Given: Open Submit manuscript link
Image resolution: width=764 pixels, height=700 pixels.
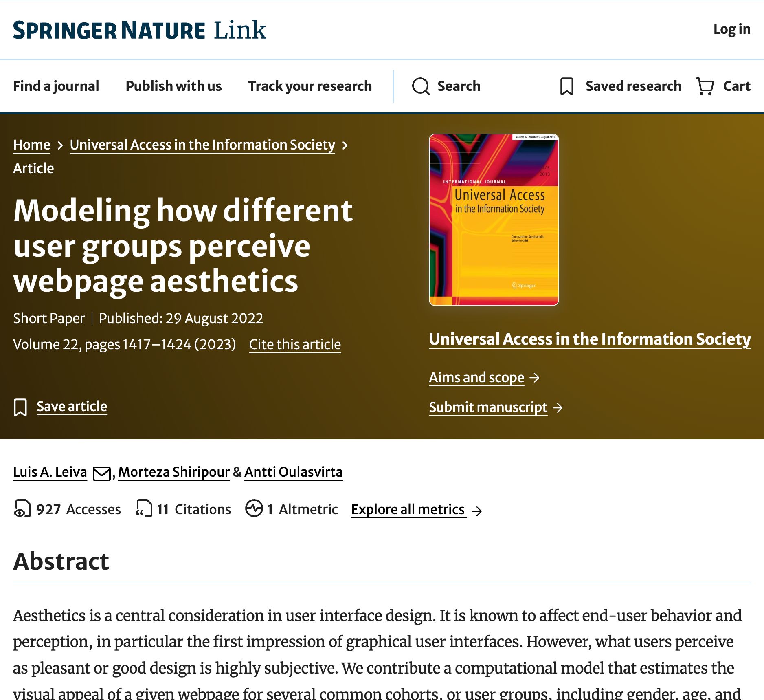Looking at the screenshot, I should pyautogui.click(x=488, y=407).
